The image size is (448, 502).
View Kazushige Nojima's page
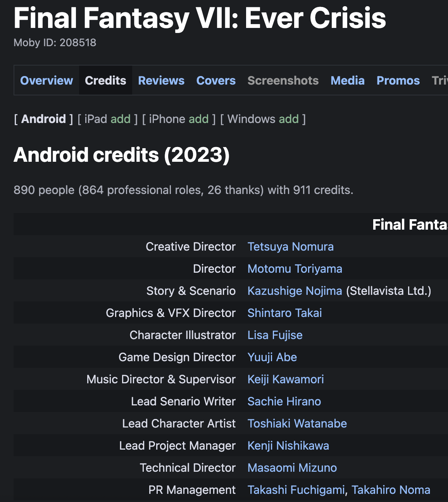pyautogui.click(x=295, y=291)
